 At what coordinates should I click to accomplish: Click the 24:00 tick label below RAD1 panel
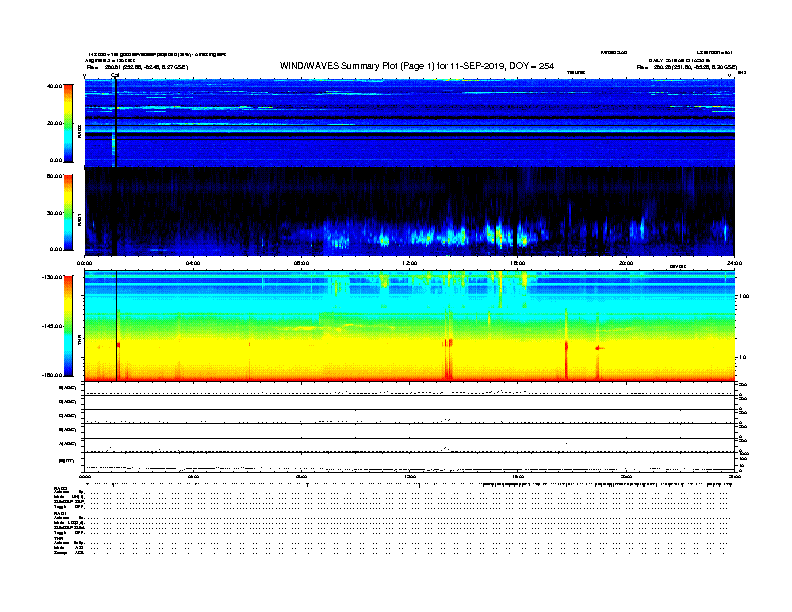734,263
